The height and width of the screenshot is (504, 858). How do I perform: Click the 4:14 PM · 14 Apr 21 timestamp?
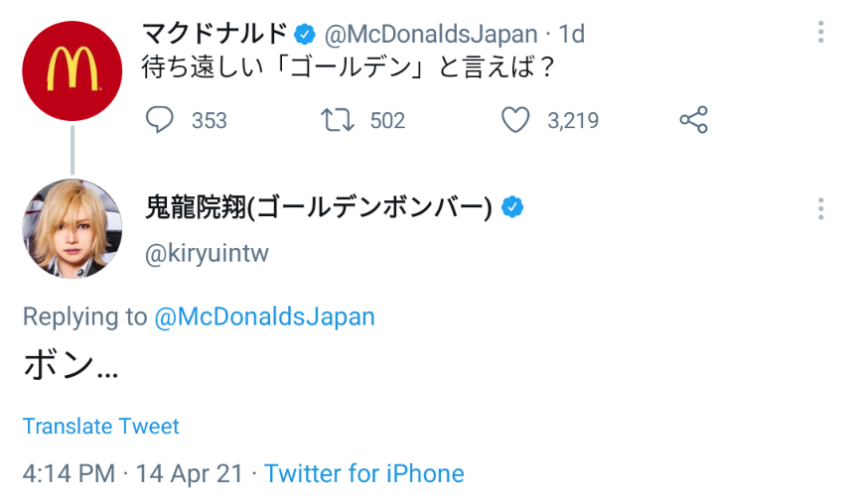132,473
